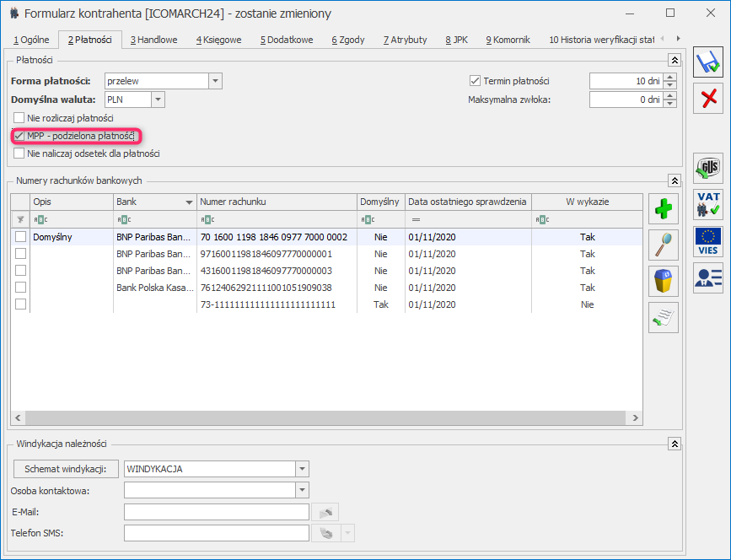The image size is (731, 560).
Task: Delete bank account using trash bin icon
Action: coord(664,280)
